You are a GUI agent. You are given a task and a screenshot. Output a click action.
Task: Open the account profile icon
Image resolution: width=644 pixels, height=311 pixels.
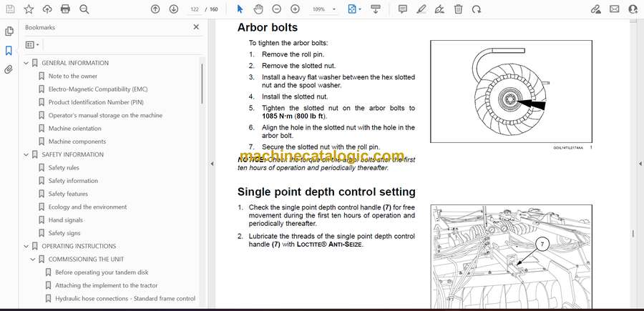[633, 9]
